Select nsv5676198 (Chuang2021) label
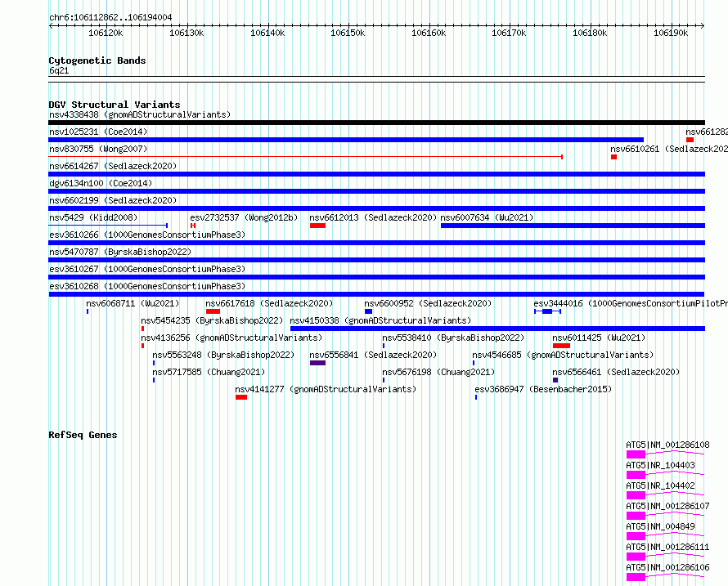This screenshot has width=728, height=586. point(438,372)
